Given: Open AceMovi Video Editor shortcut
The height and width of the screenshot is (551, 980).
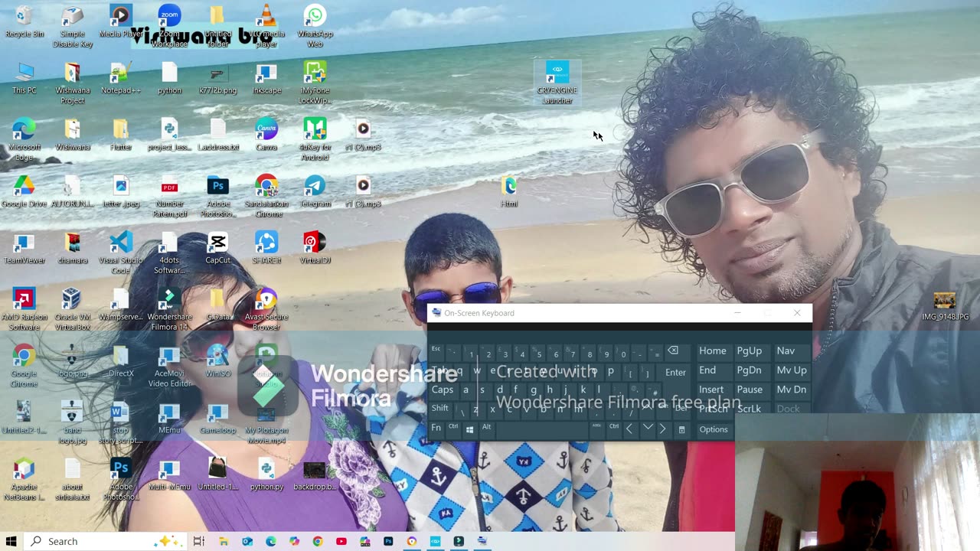Looking at the screenshot, I should click(x=169, y=366).
